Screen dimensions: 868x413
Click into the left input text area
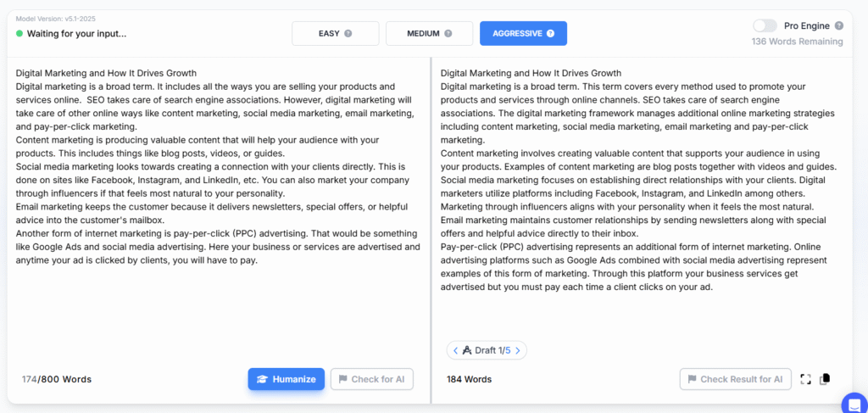(x=218, y=210)
